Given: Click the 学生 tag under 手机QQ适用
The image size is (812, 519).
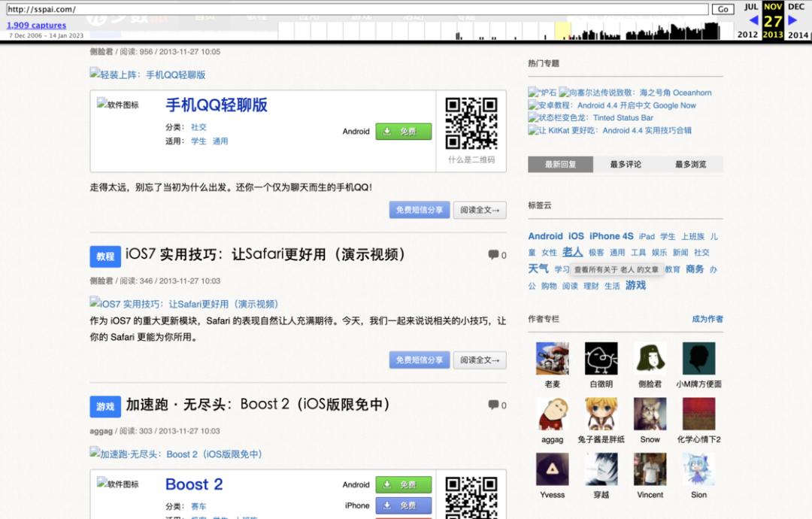Looking at the screenshot, I should click(x=198, y=141).
